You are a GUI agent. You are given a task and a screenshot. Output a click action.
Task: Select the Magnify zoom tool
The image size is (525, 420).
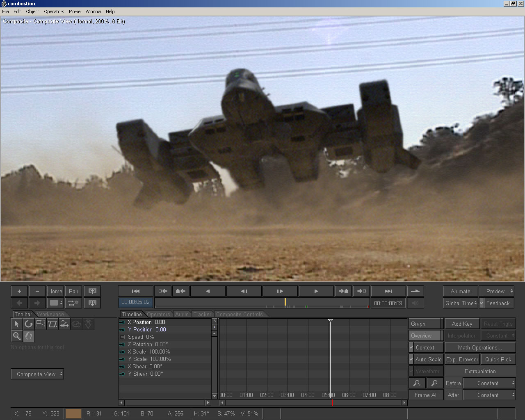[17, 336]
